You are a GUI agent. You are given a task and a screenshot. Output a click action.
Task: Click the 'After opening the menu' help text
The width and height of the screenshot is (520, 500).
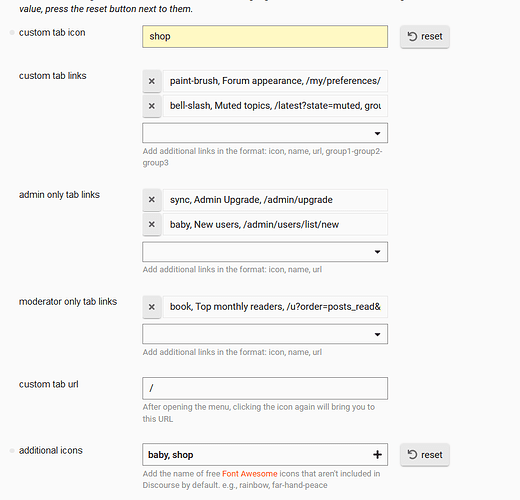(x=259, y=413)
